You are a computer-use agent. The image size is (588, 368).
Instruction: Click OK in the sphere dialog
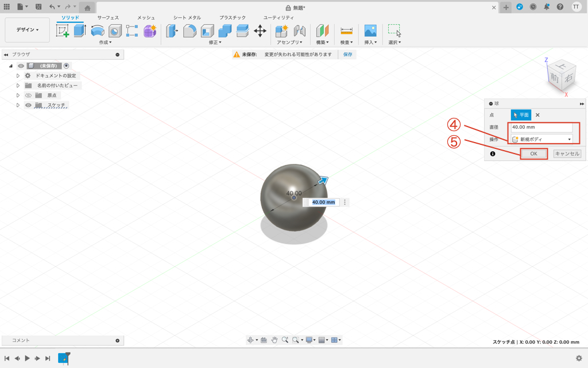(533, 154)
